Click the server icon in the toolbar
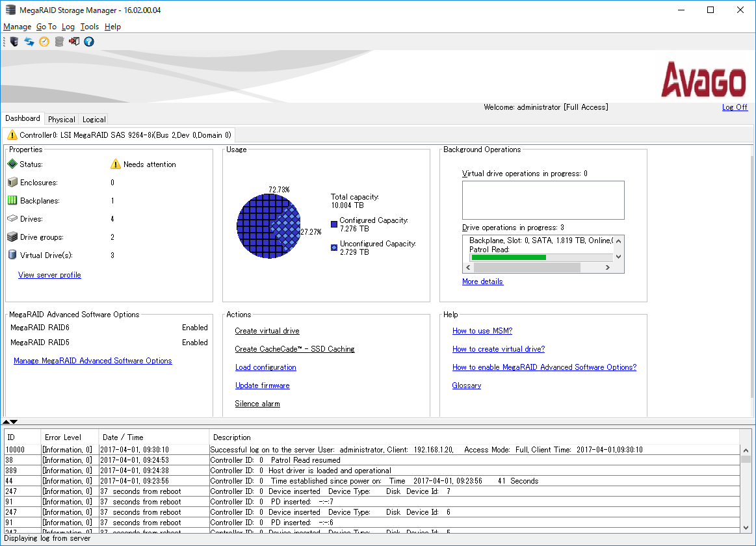 click(x=14, y=42)
